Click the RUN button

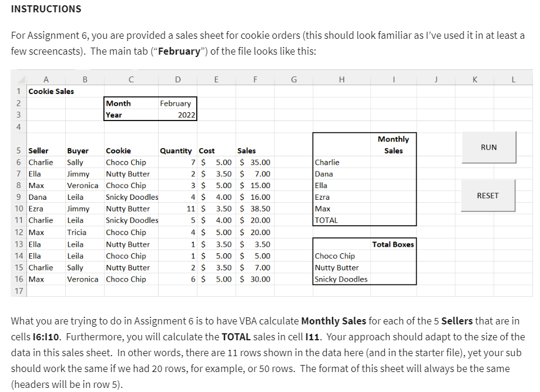pos(488,148)
